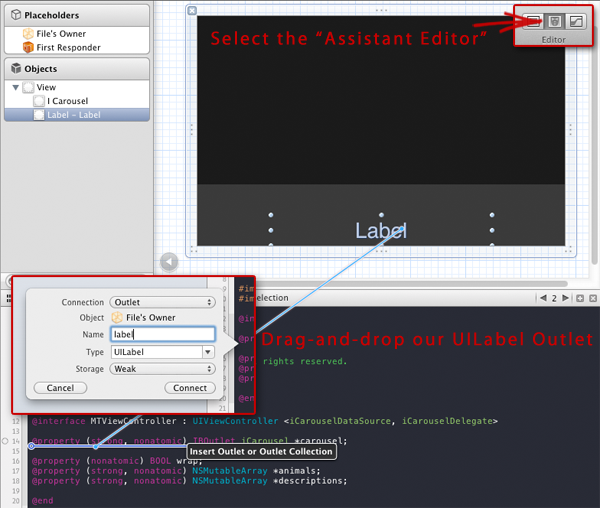Close the view using the canvas X button

[192, 11]
